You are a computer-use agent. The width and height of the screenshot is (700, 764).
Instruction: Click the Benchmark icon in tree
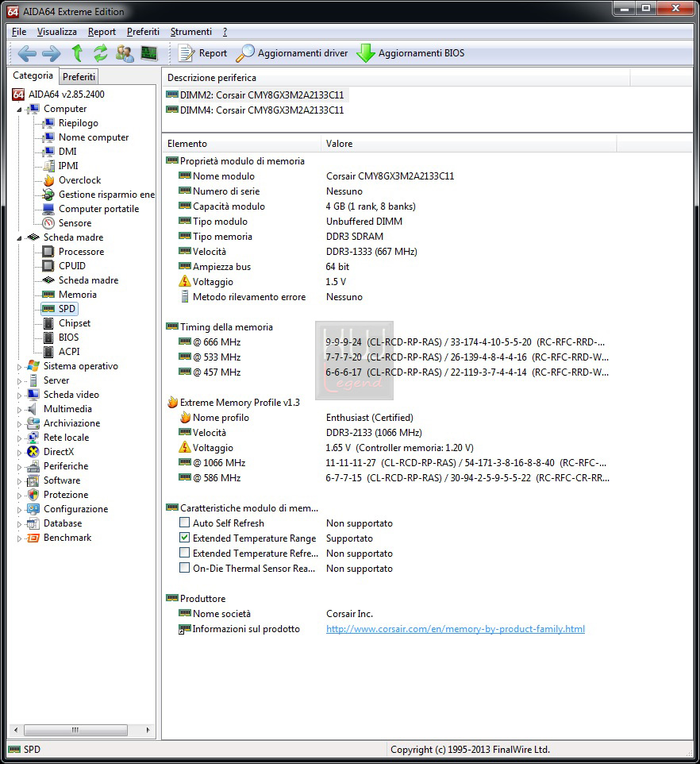click(33, 538)
